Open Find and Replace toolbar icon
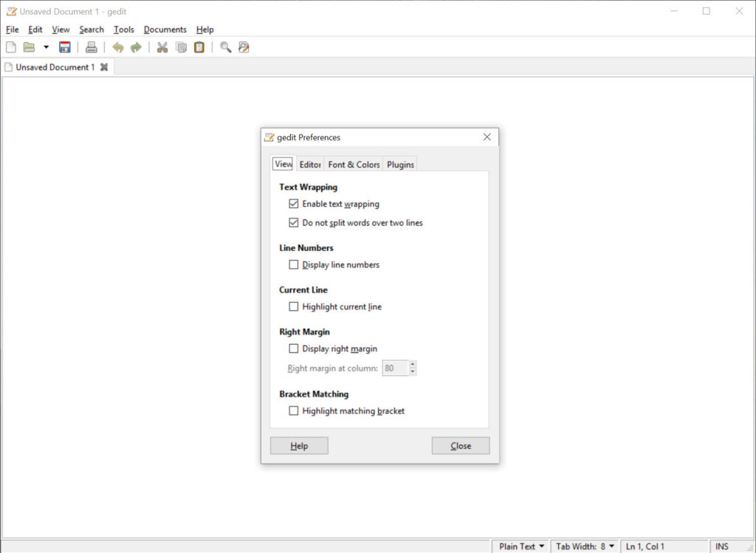This screenshot has height=553, width=756. click(x=244, y=47)
